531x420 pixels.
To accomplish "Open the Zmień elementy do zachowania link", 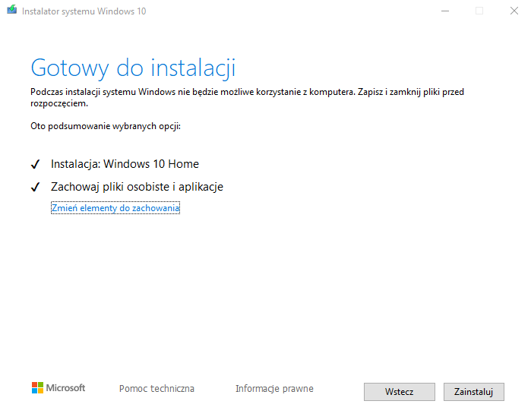I will tap(115, 208).
